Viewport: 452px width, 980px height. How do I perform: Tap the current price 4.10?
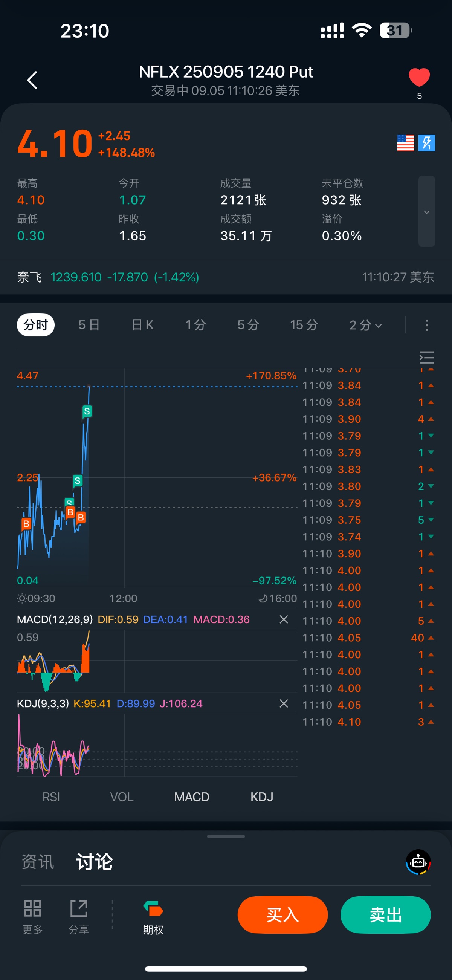click(55, 144)
